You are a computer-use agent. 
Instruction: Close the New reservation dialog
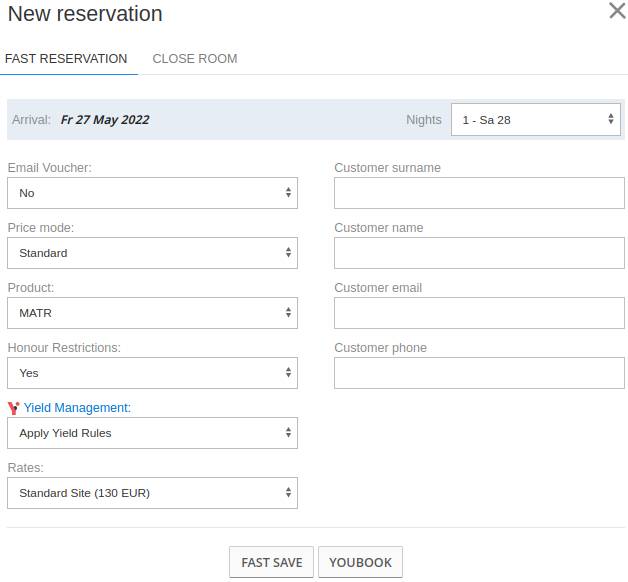(x=617, y=12)
